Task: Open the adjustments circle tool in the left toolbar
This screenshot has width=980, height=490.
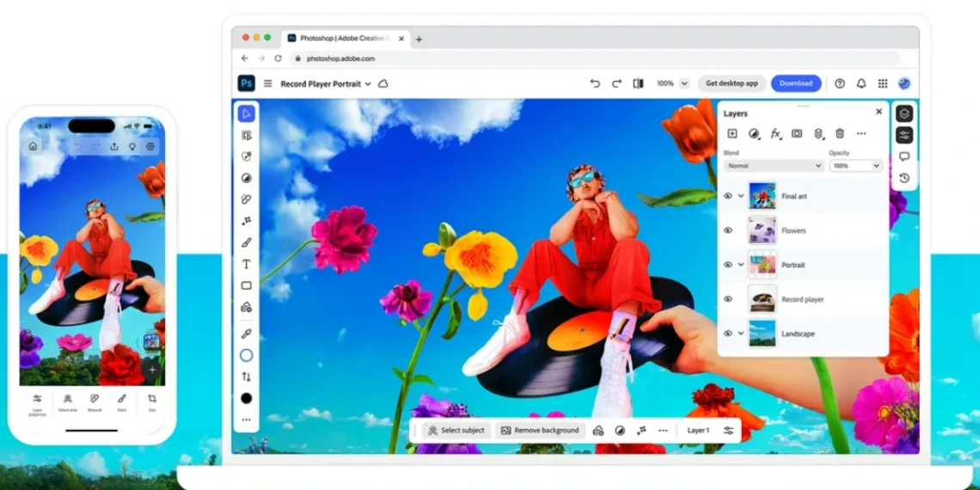Action: click(246, 178)
